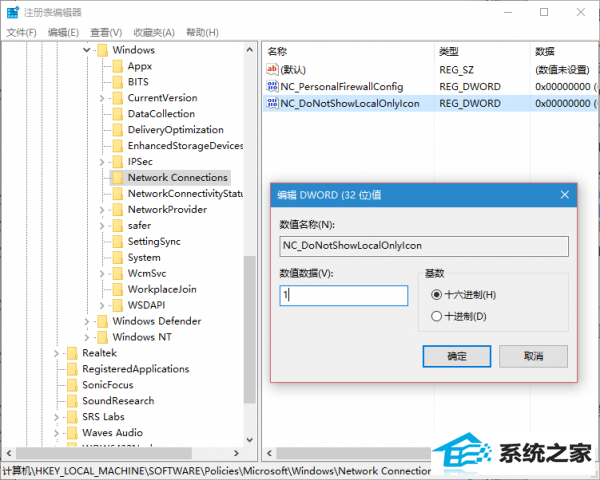
Task: Expand the WcmSvc tree node
Action: click(x=102, y=274)
